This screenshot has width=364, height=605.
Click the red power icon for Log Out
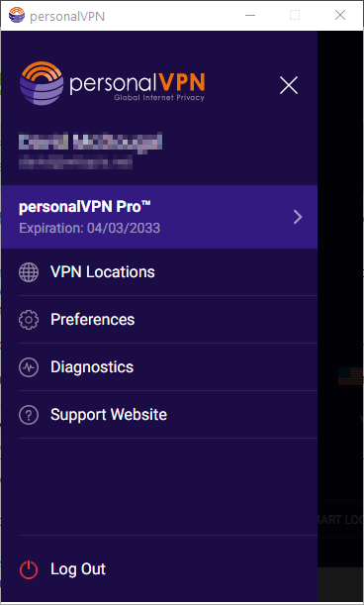click(29, 569)
